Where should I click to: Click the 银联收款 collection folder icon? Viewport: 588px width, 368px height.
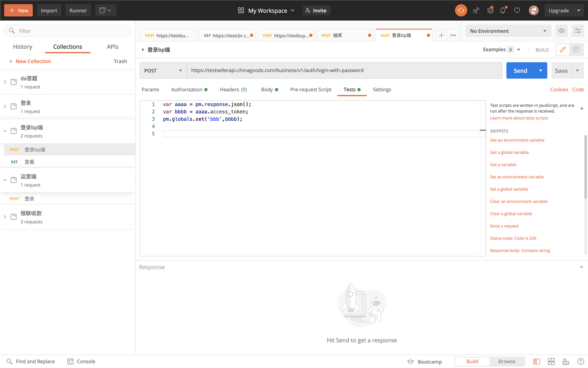(x=13, y=217)
